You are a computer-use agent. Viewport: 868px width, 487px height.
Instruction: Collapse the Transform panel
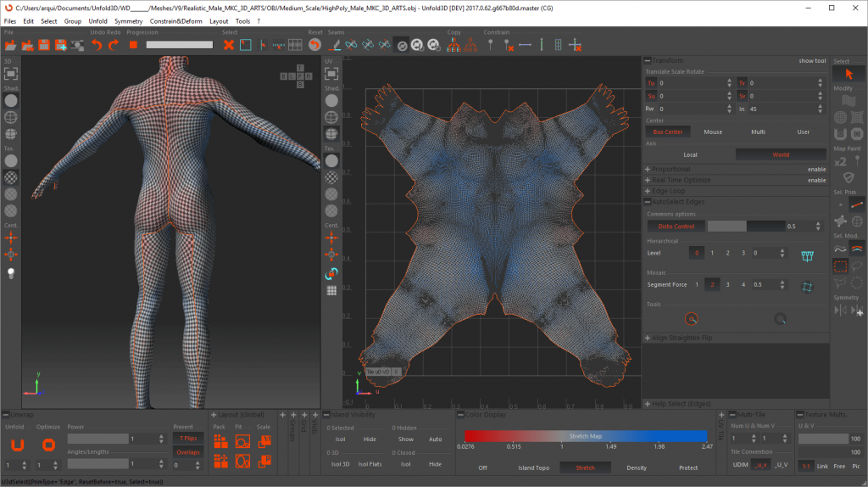tap(648, 61)
